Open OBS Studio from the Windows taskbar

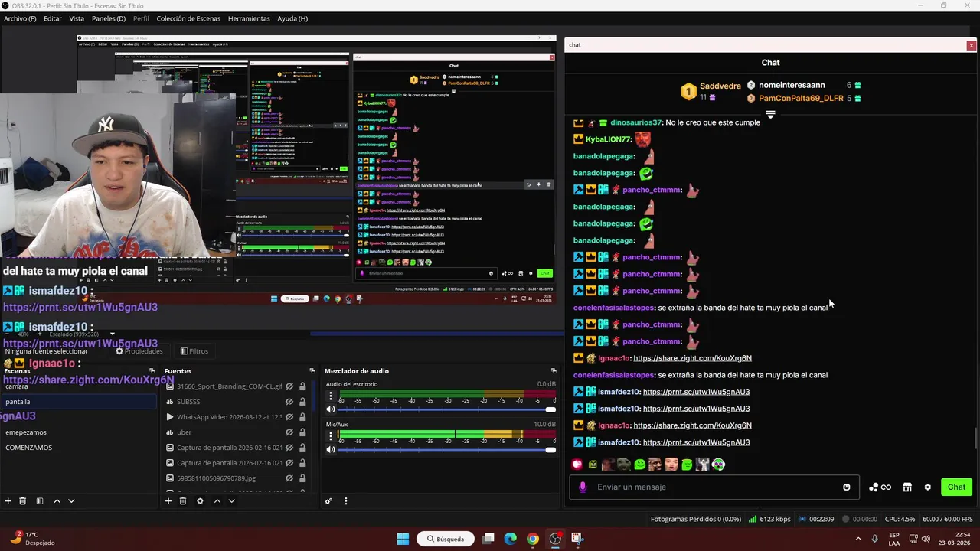(555, 539)
